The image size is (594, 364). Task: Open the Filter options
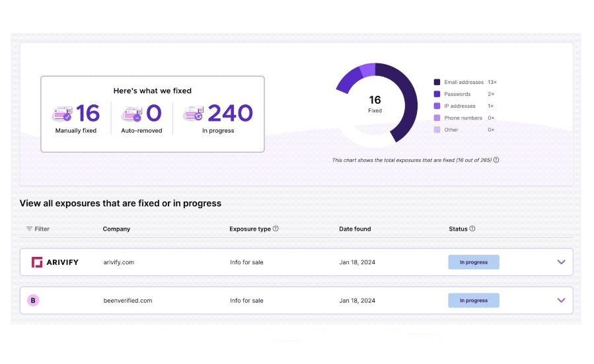pos(38,229)
